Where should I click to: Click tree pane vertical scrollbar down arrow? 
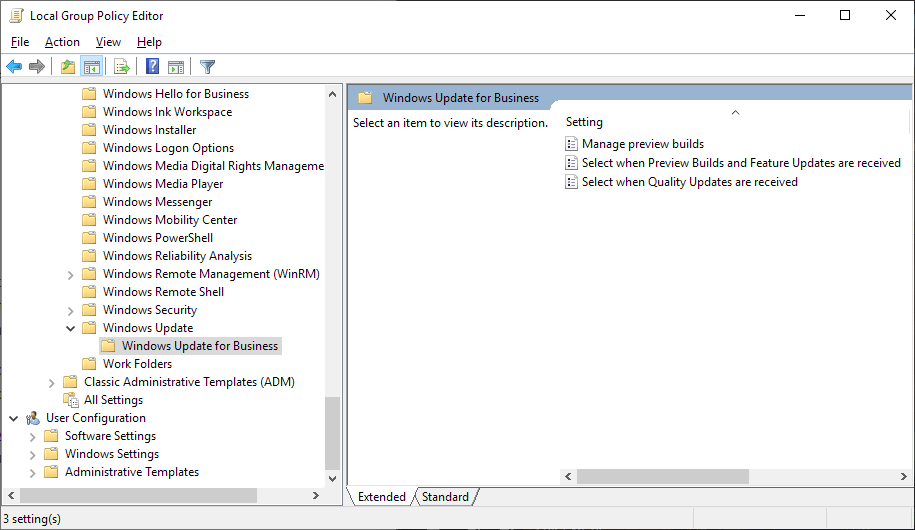pyautogui.click(x=333, y=479)
